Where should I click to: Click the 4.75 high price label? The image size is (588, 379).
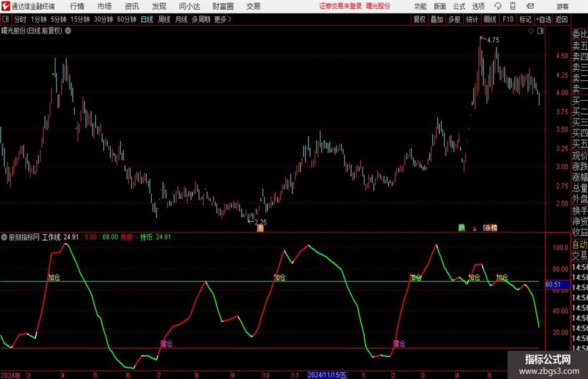click(493, 40)
